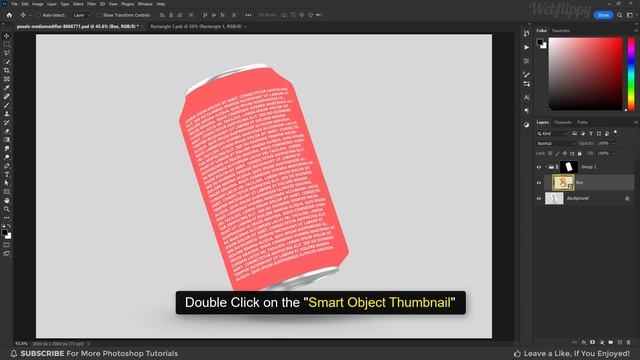Open the Edit Toolbar three-dots icon

point(7,218)
